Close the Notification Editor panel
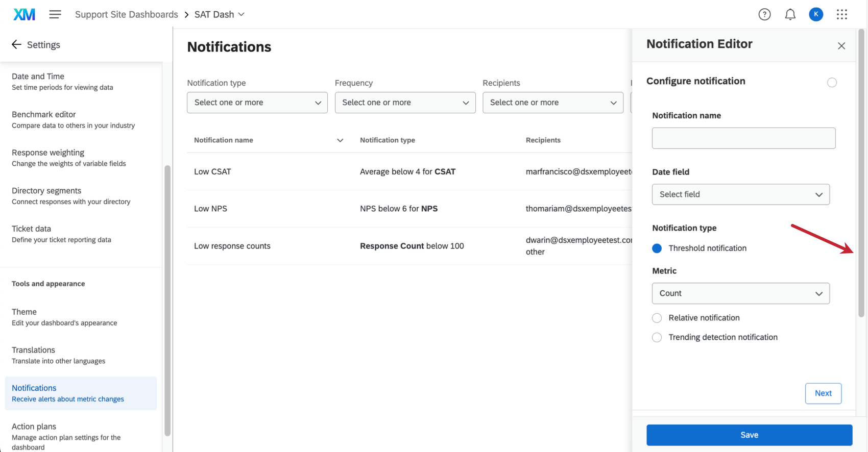The width and height of the screenshot is (868, 452). coord(841,46)
